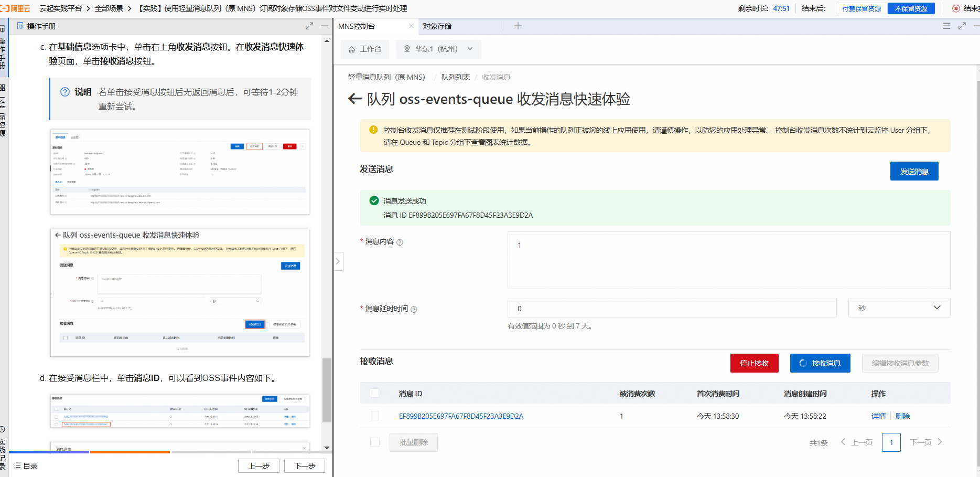Click the 消息延时时间 input field
Image resolution: width=980 pixels, height=477 pixels.
672,308
